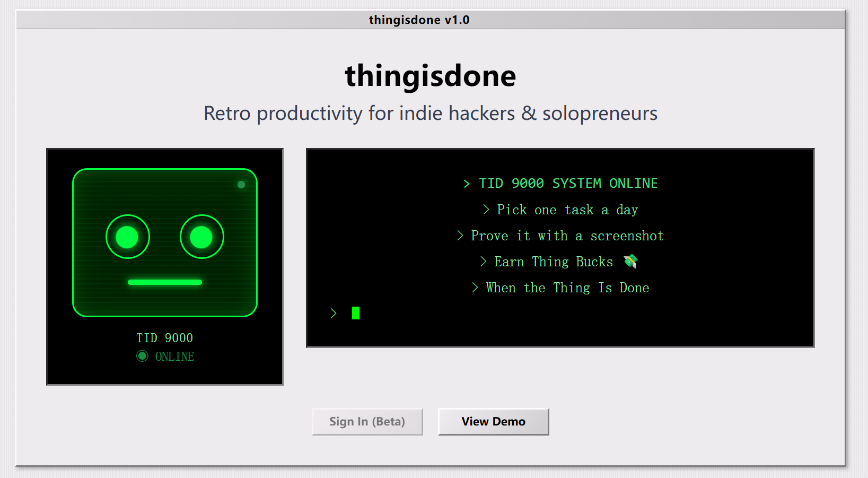Click the "Earn Thing Bucks" terminal text
This screenshot has width=868, height=478.
point(553,262)
